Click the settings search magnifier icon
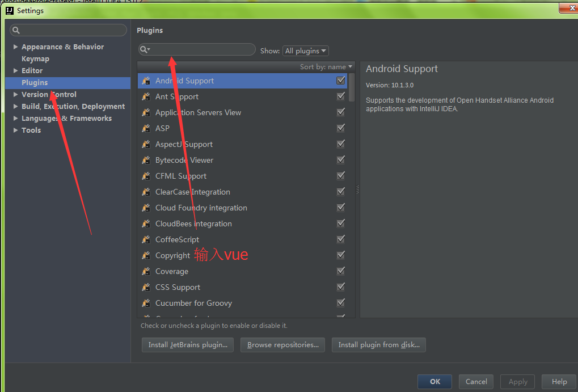578x392 pixels. coord(16,30)
